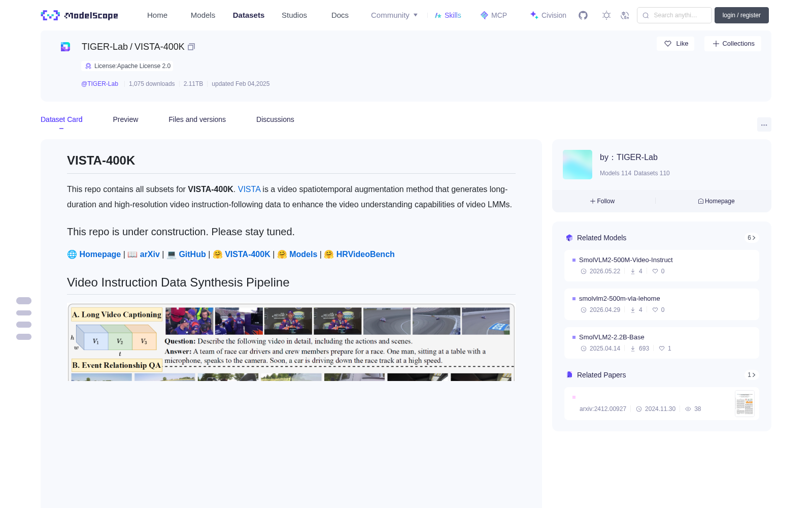Expand the Related Models list arrow
812x508 pixels.
752,238
